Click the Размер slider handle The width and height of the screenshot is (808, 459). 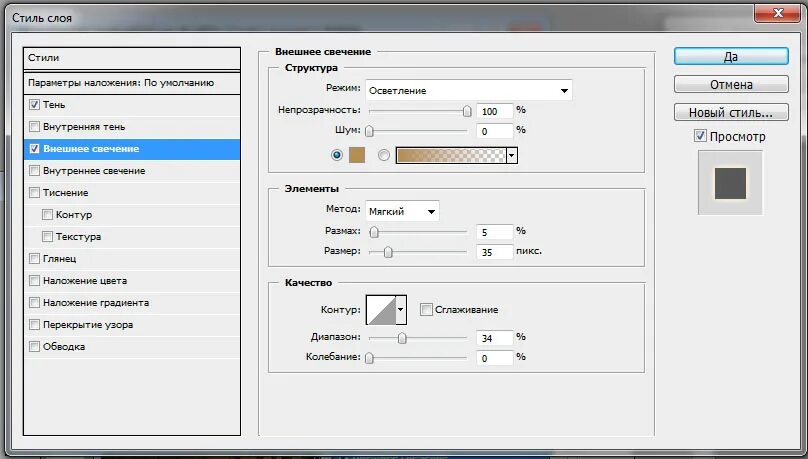(x=388, y=252)
